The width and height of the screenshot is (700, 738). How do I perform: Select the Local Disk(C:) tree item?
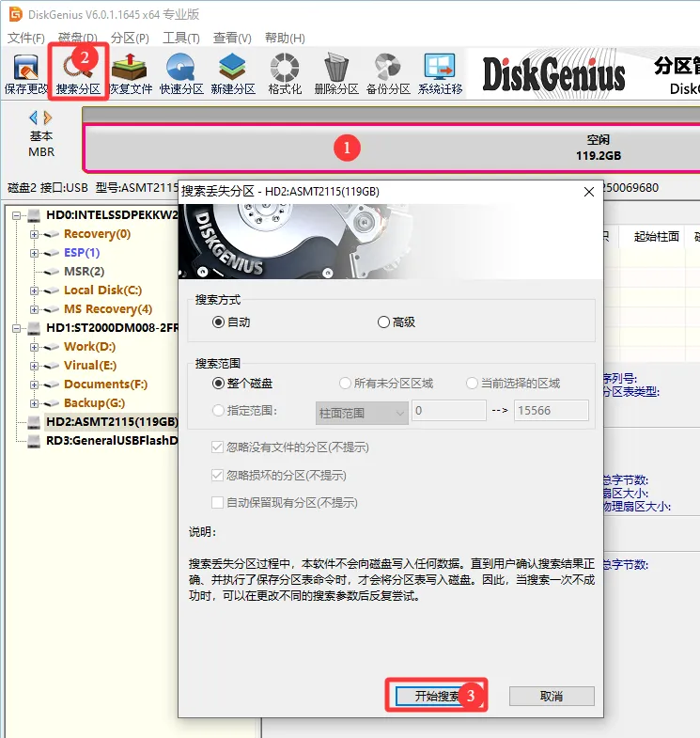pyautogui.click(x=103, y=290)
